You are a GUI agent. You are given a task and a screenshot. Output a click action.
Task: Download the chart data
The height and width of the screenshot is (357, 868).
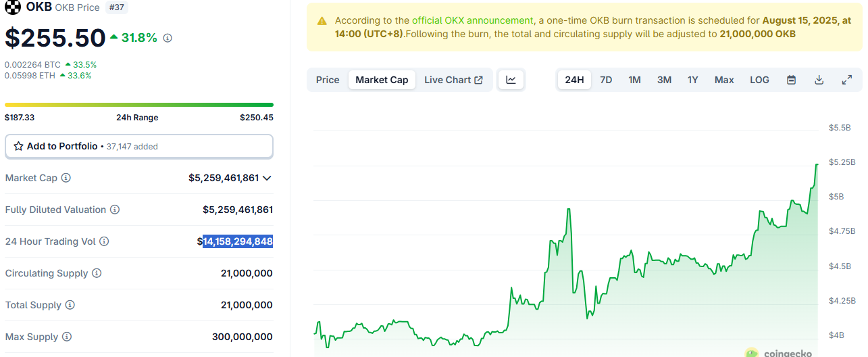tap(819, 80)
